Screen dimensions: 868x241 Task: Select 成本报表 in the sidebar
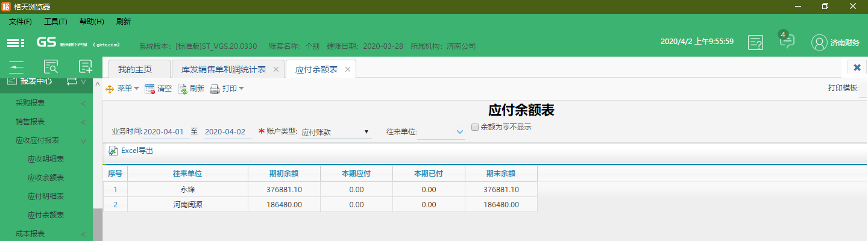30,234
